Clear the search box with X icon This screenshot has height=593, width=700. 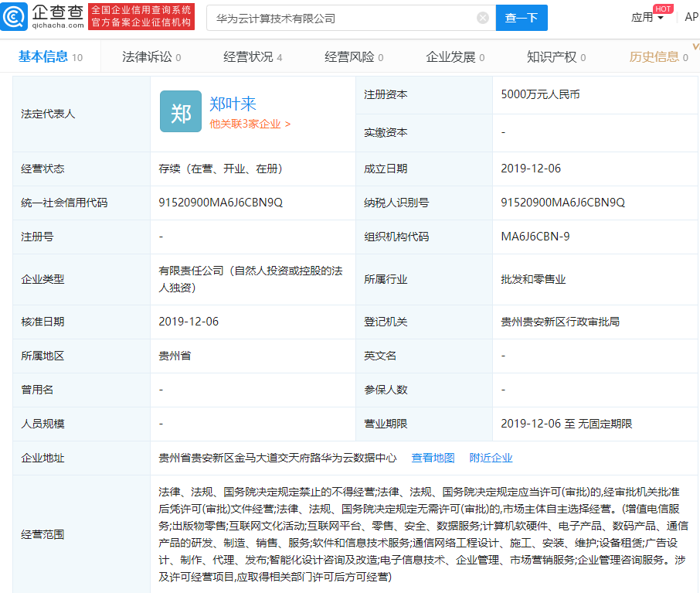(483, 18)
